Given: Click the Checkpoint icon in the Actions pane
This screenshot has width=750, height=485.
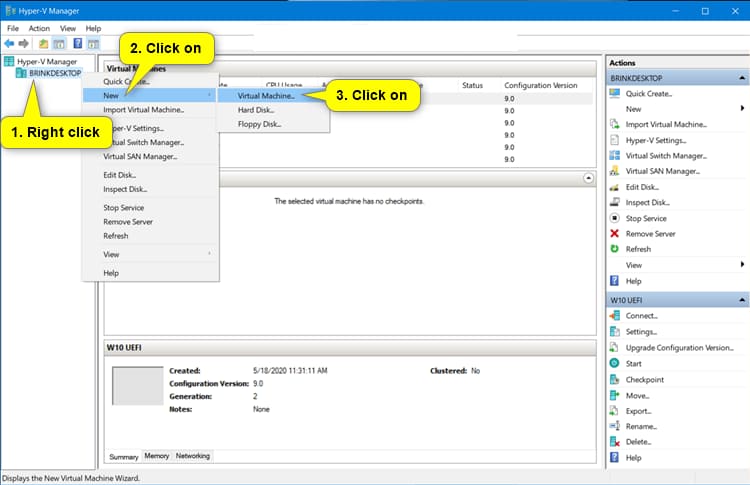Looking at the screenshot, I should click(x=615, y=380).
